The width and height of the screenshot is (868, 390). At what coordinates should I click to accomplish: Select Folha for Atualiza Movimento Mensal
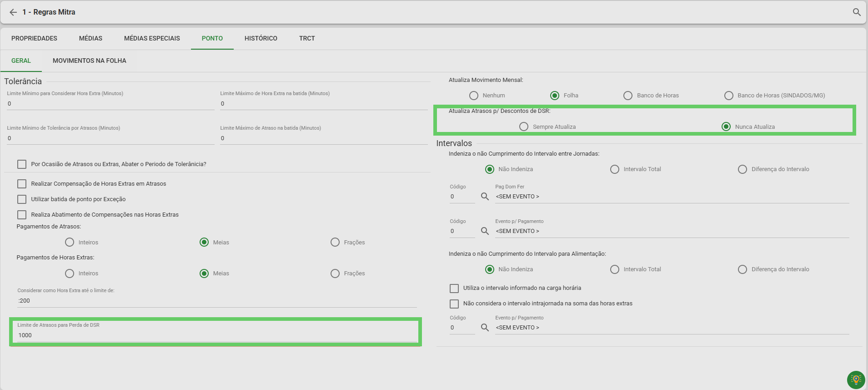[555, 96]
